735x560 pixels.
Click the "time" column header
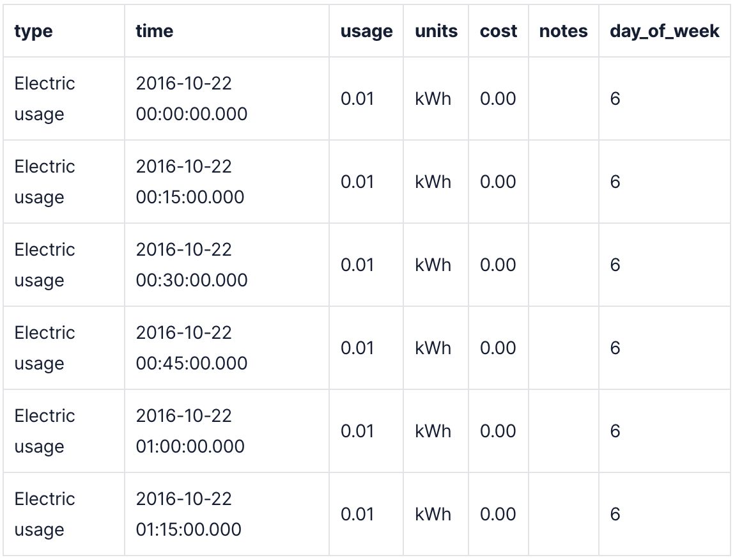[154, 31]
